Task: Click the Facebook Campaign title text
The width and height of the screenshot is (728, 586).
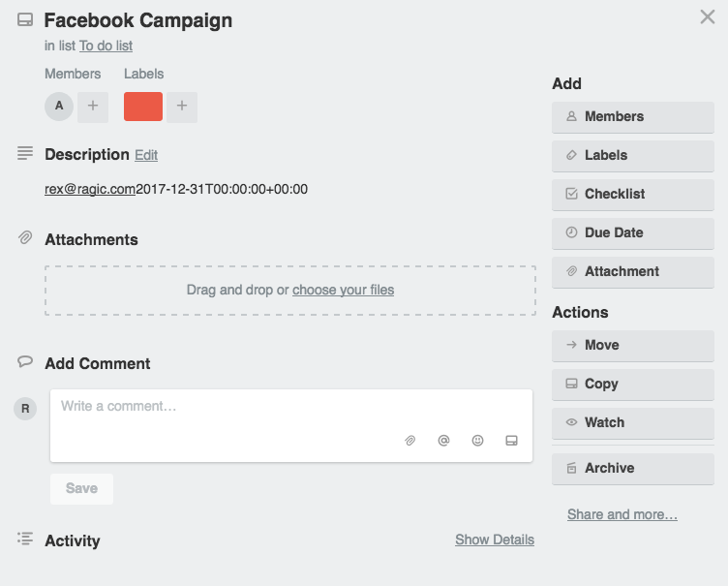Action: [137, 20]
